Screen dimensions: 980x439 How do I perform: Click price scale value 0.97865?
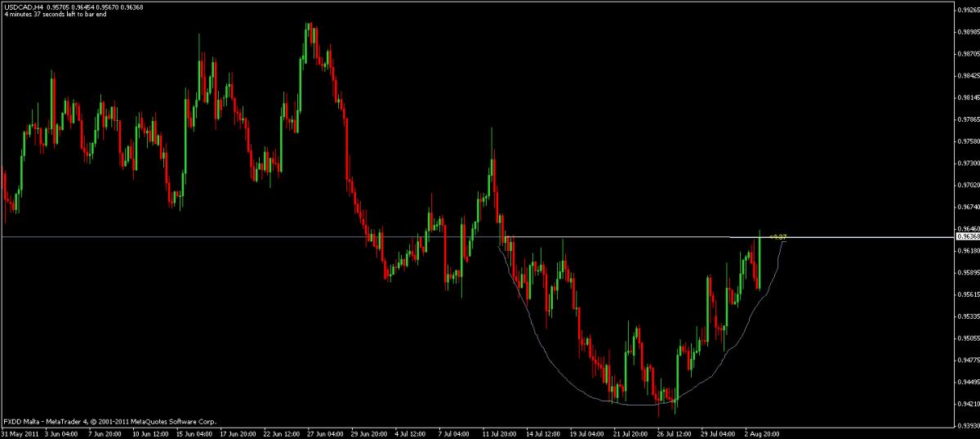coord(968,119)
